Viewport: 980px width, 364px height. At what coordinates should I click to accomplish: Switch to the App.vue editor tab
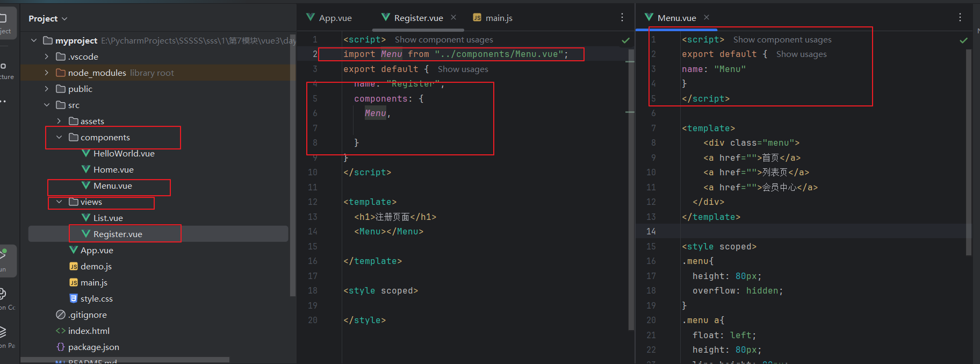click(x=329, y=18)
